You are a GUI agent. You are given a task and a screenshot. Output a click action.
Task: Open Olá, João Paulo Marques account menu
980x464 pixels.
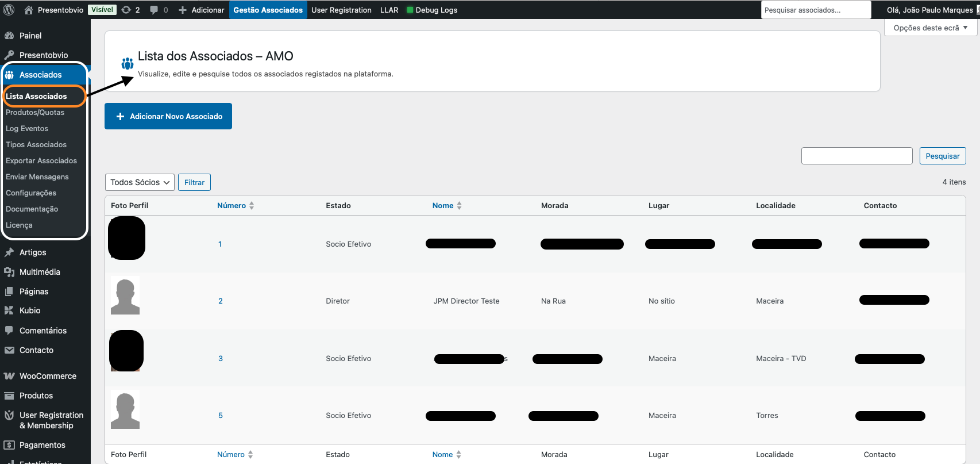coord(930,10)
